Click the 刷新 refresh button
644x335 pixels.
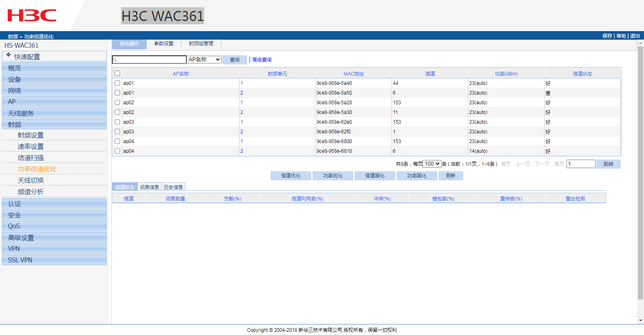[451, 176]
